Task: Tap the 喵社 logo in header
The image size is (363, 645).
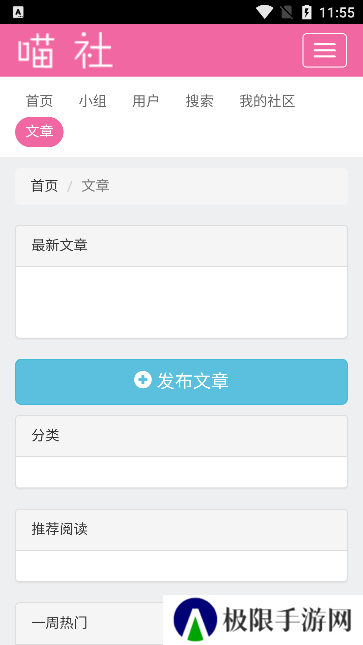Action: [x=65, y=51]
